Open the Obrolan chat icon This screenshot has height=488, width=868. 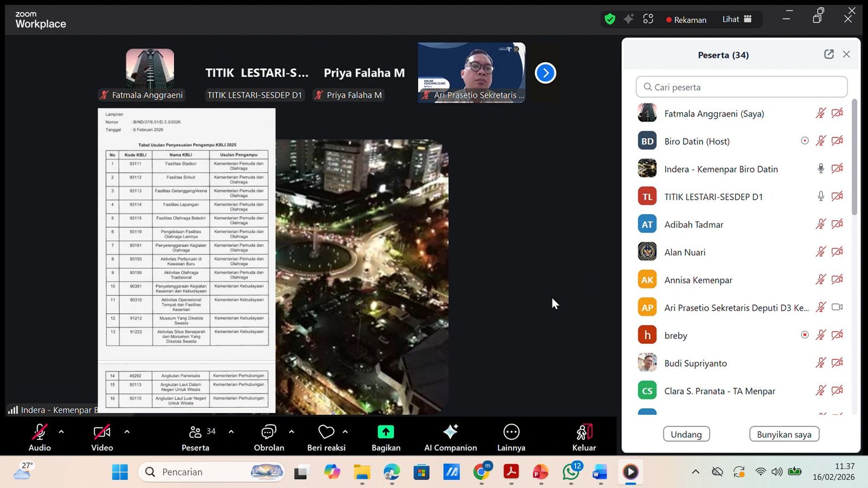(x=269, y=432)
